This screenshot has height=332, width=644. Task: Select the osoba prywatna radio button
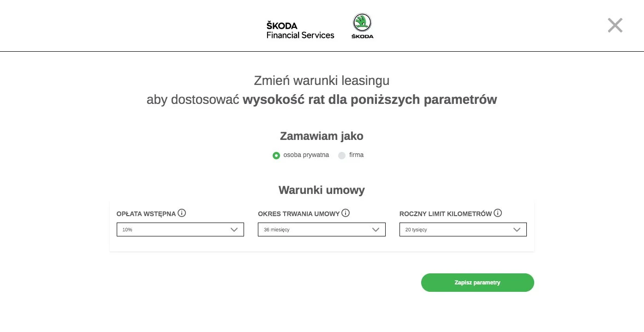(276, 156)
